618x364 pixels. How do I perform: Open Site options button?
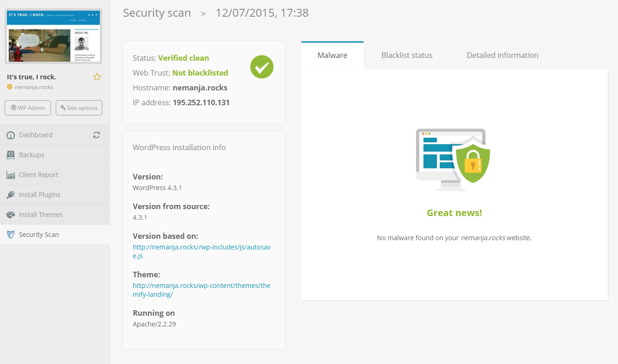[78, 108]
